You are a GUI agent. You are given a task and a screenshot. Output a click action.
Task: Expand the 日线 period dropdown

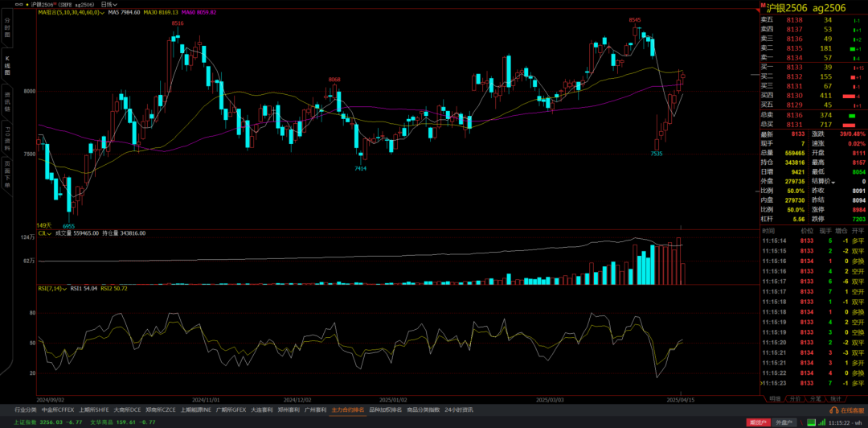pyautogui.click(x=108, y=4)
